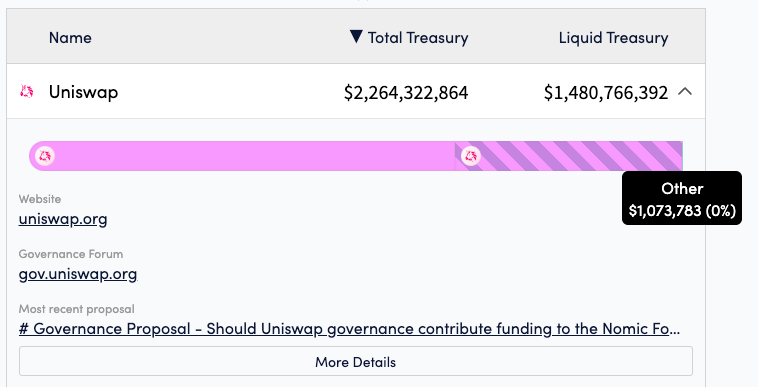Sort the table by the Total Treasury column
Viewport: 758px width, 387px height.
point(418,38)
